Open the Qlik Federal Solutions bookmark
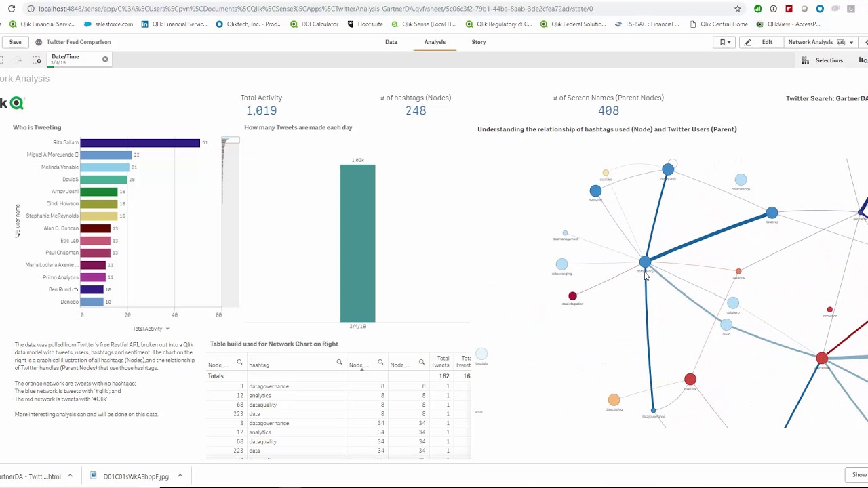The height and width of the screenshot is (488, 868). click(x=573, y=24)
